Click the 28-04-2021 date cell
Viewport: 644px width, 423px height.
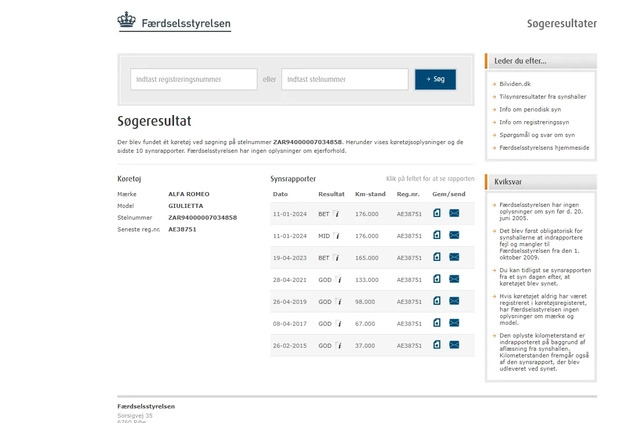coord(290,280)
